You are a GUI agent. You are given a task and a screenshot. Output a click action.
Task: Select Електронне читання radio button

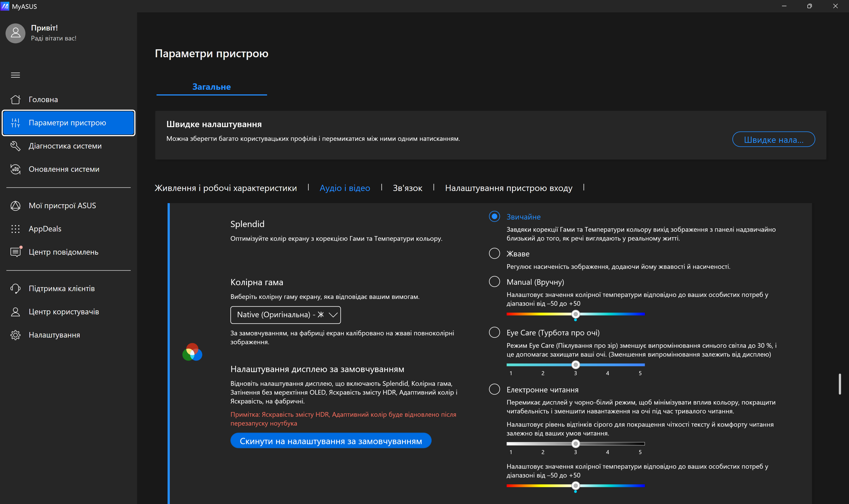(494, 389)
